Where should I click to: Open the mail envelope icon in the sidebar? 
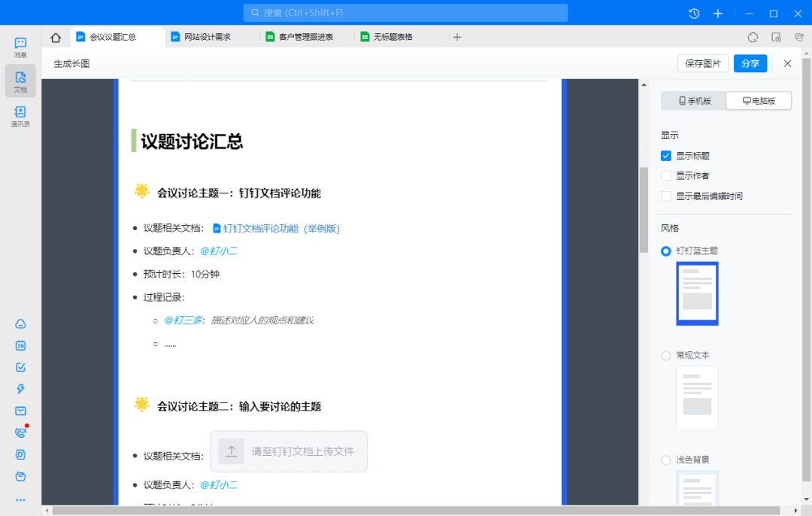tap(20, 411)
